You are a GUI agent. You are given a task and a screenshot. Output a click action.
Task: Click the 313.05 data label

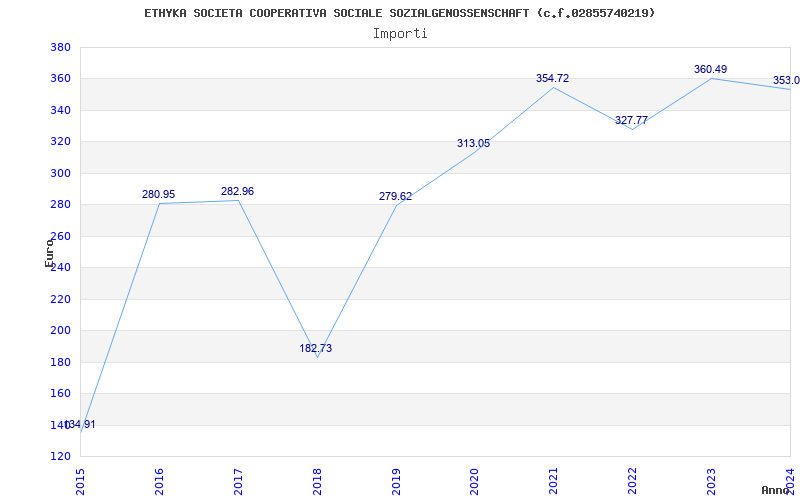(x=473, y=143)
